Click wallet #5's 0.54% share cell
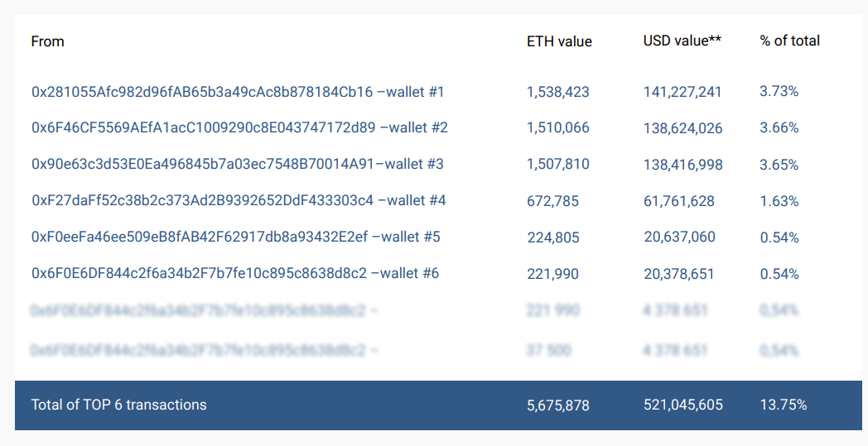Viewport: 868px width, 446px height. click(779, 238)
